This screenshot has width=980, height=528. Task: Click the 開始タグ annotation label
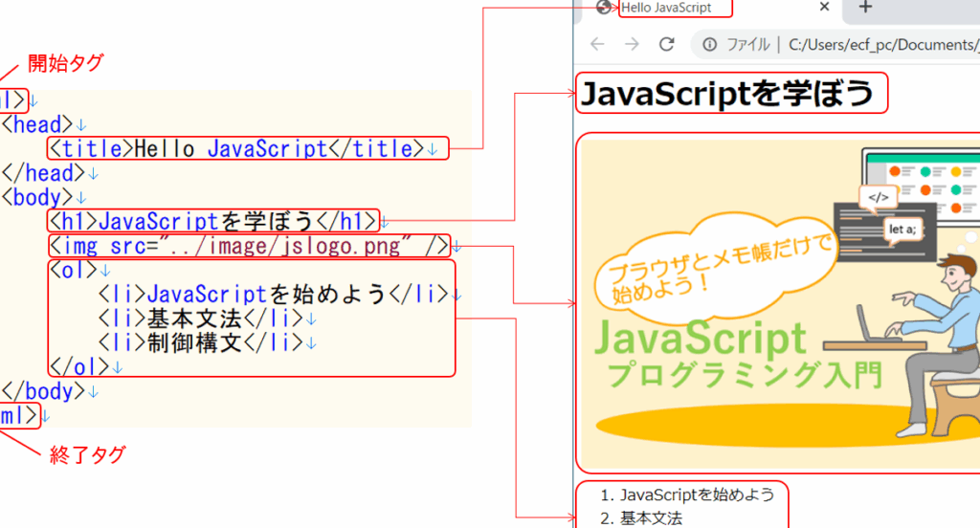click(64, 64)
